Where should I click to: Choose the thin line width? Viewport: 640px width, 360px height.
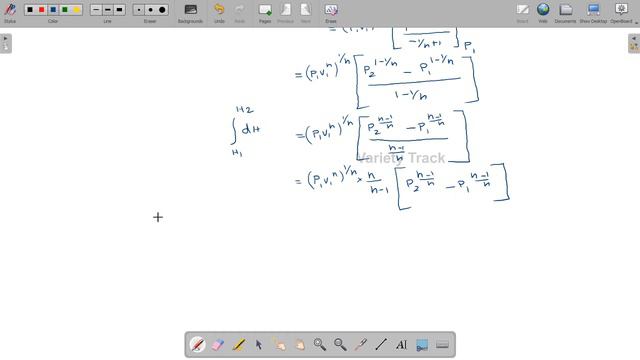pos(96,10)
